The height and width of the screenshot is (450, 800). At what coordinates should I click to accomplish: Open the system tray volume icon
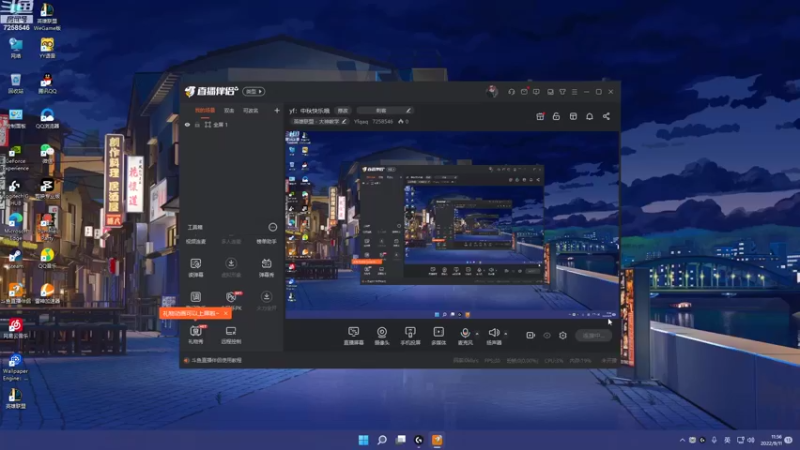751,440
